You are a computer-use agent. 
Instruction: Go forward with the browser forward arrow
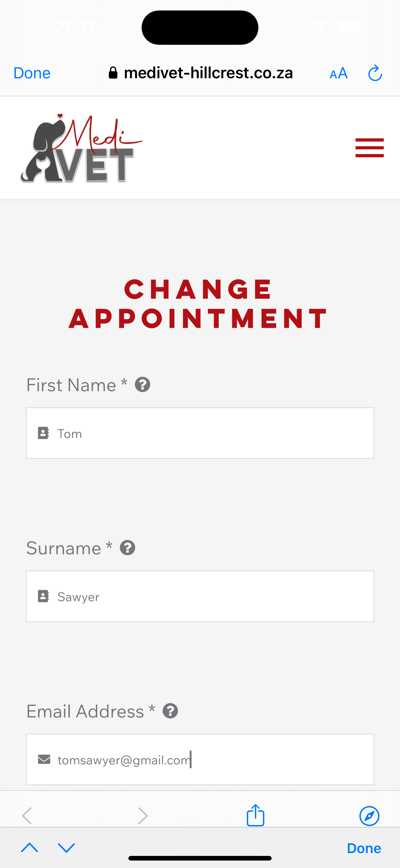click(x=143, y=816)
